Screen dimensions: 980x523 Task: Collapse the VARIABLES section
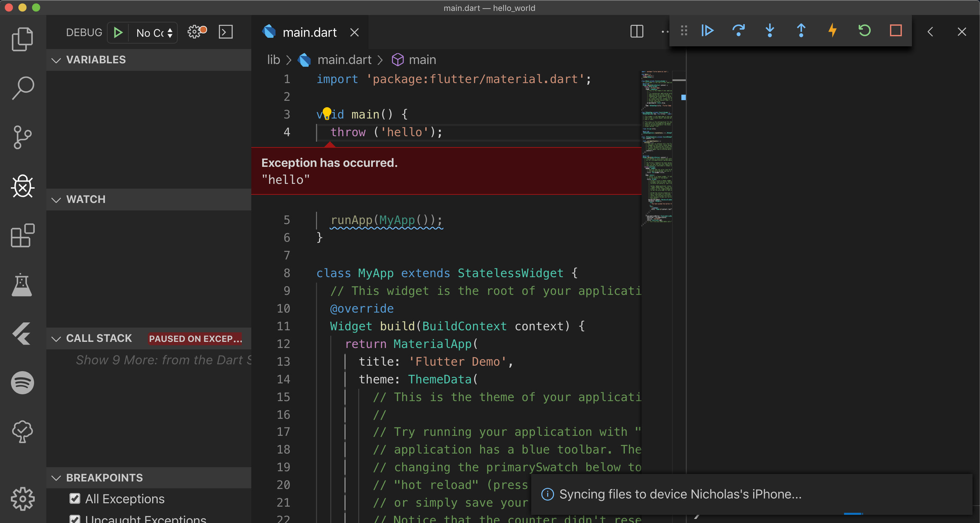pyautogui.click(x=56, y=60)
